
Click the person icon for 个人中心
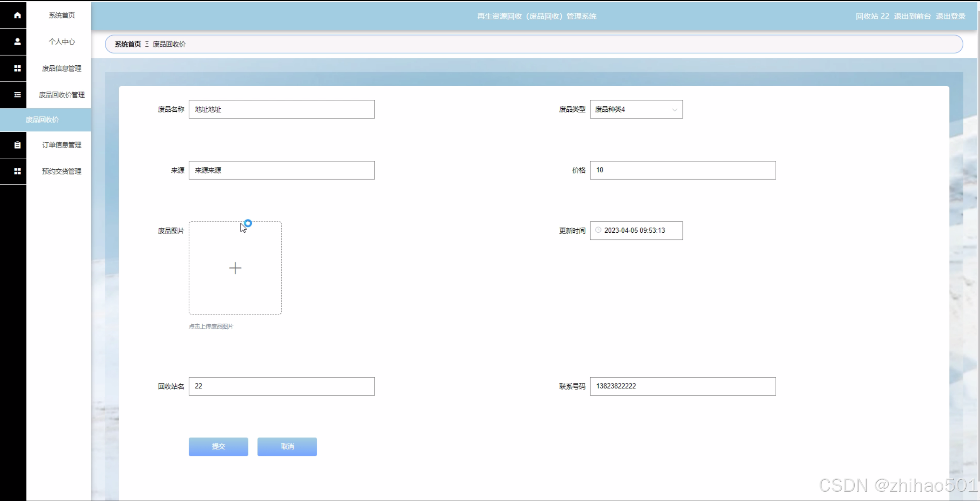coord(17,42)
